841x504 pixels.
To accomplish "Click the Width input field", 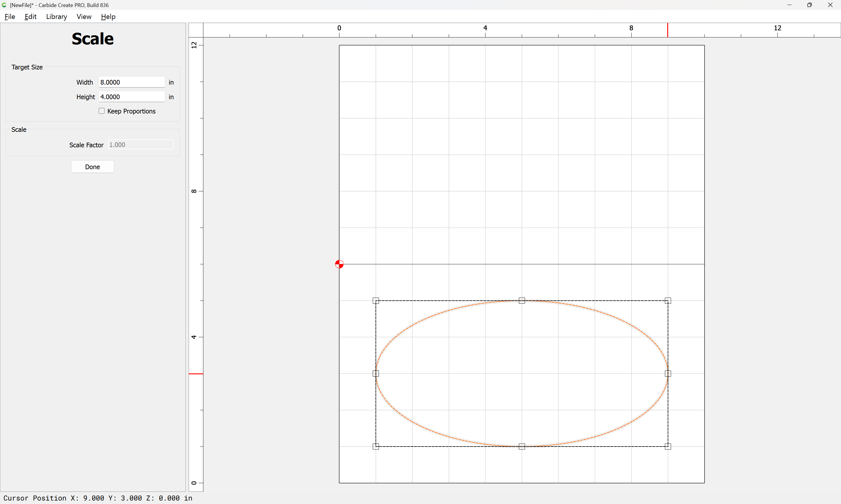I will (x=132, y=82).
